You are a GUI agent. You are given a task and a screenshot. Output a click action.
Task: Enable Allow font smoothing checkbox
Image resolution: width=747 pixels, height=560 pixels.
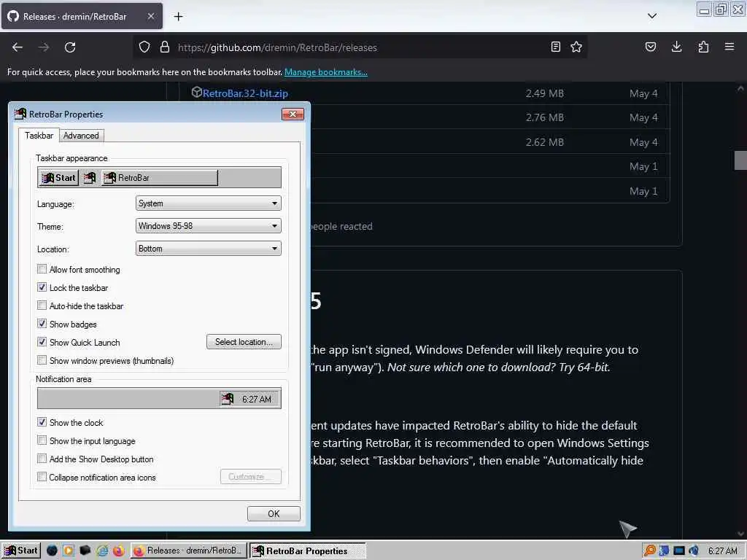[42, 269]
